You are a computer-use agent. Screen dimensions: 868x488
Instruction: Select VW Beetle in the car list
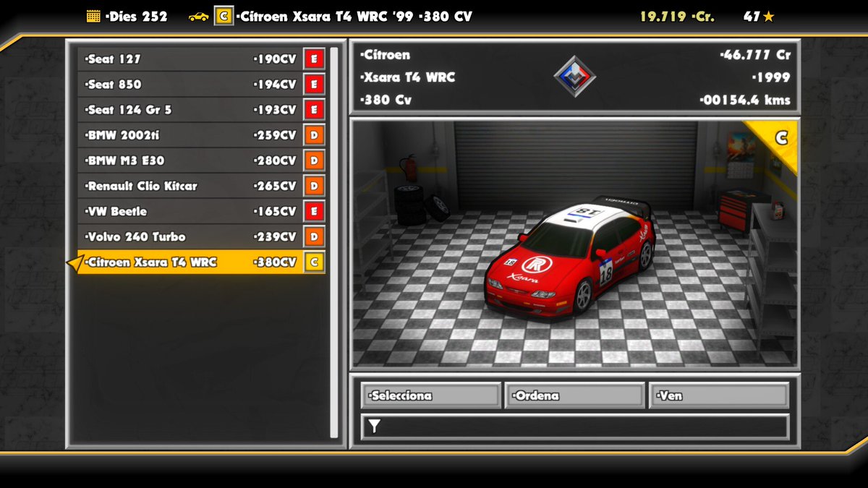point(201,211)
